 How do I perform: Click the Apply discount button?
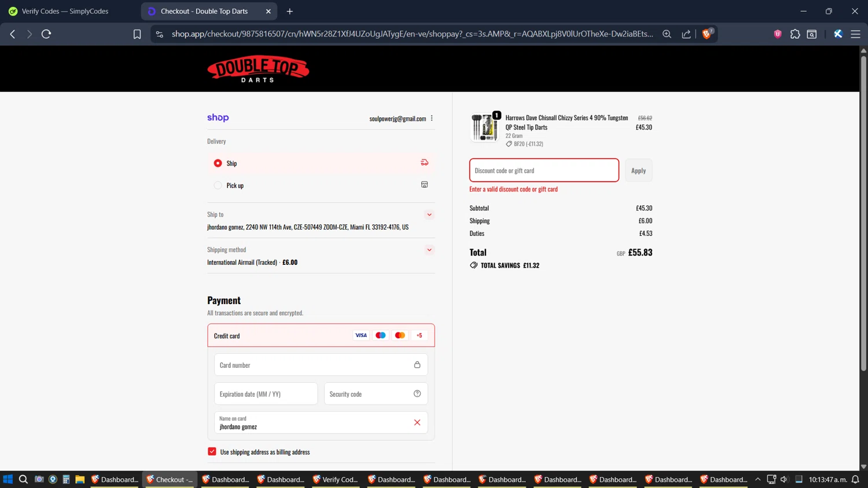pos(638,170)
